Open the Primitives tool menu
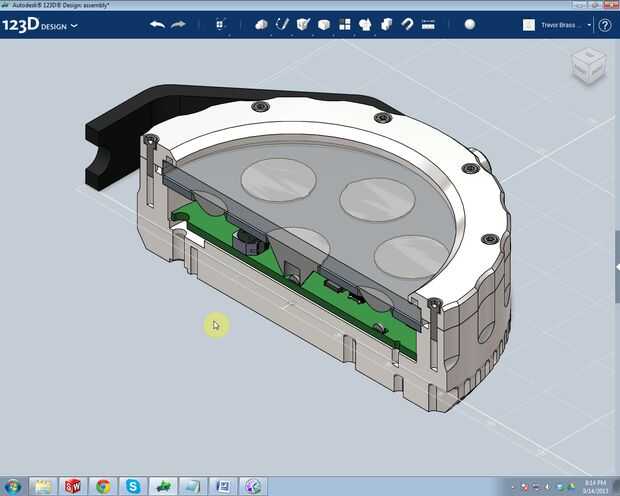The height and width of the screenshot is (496, 620). click(x=261, y=25)
